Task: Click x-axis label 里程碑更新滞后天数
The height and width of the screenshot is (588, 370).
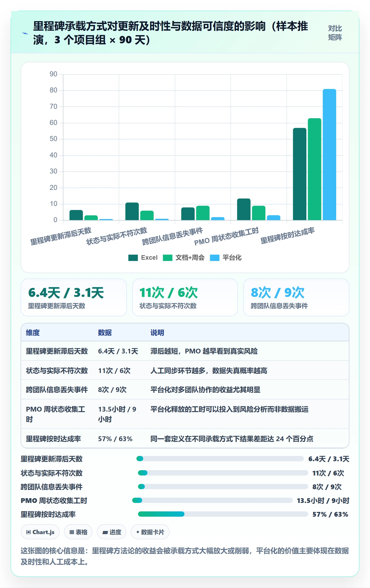Action: coord(61,236)
